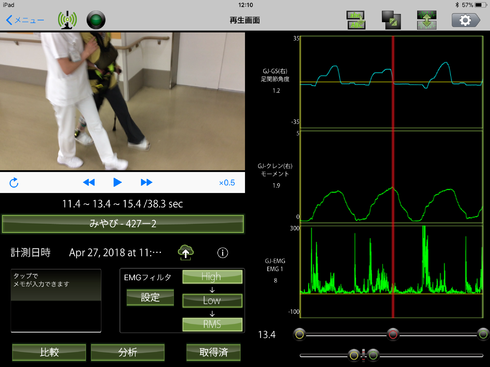This screenshot has width=490, height=367.
Task: Tap the right green range slider handle
Action: 483,334
